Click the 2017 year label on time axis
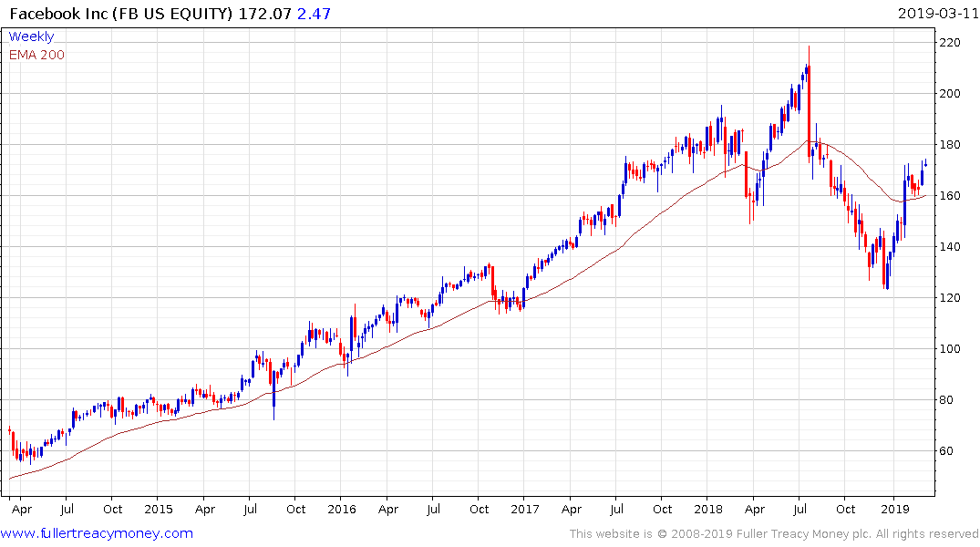Viewport: 980px width, 547px height. point(524,509)
